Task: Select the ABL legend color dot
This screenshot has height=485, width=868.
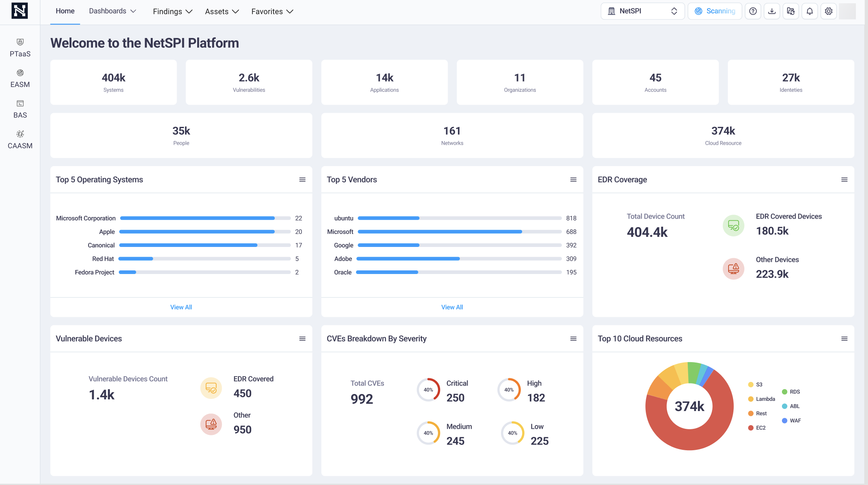Action: (785, 406)
